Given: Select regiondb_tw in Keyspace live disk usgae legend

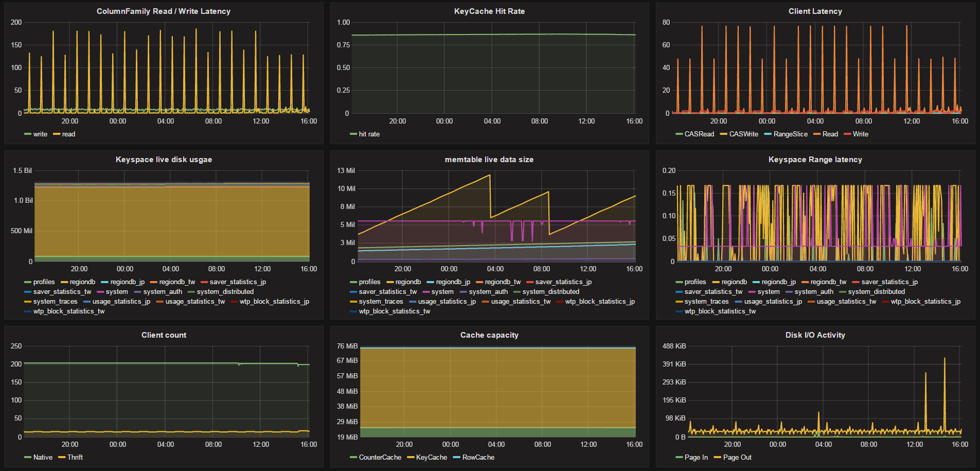Looking at the screenshot, I should click(x=177, y=282).
